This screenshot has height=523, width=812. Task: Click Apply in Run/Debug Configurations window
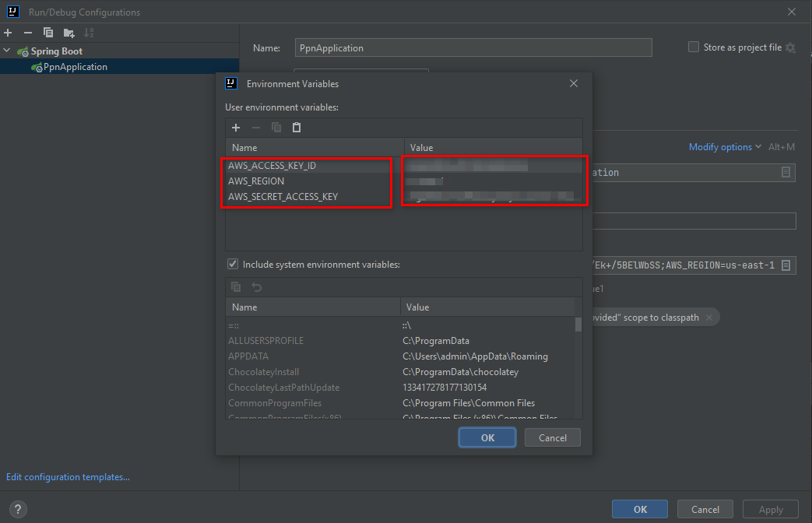click(x=771, y=509)
